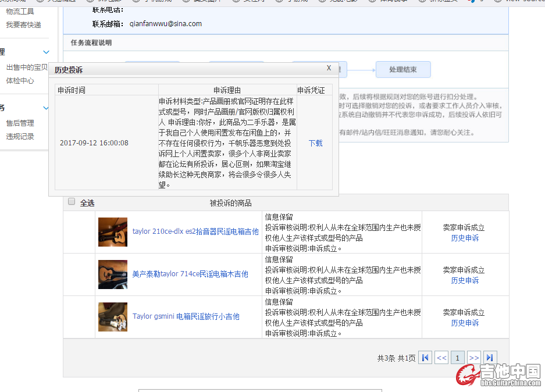The width and height of the screenshot is (545, 392).
Task: Click 共3条 共1页 page summary
Action: coord(396,358)
